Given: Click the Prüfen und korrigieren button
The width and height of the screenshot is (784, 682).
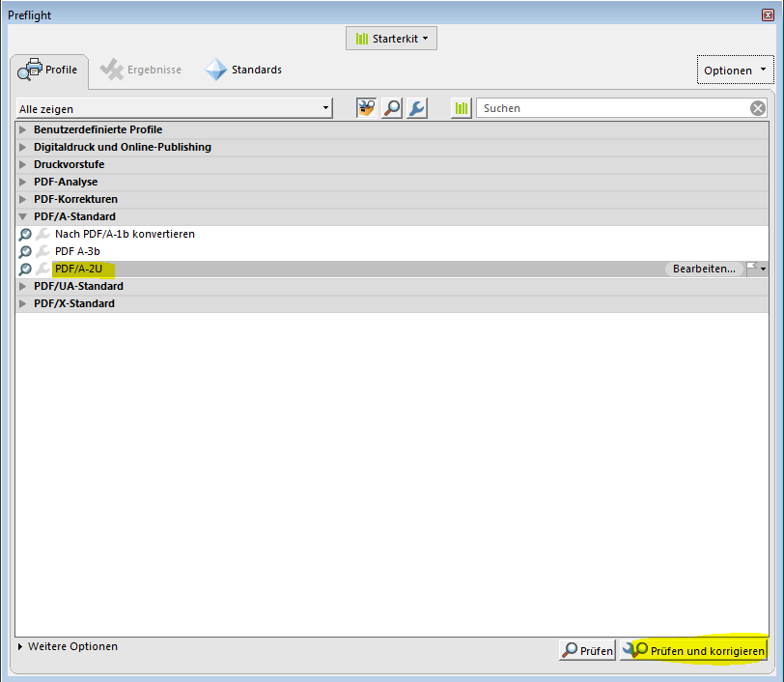Looking at the screenshot, I should pos(693,651).
